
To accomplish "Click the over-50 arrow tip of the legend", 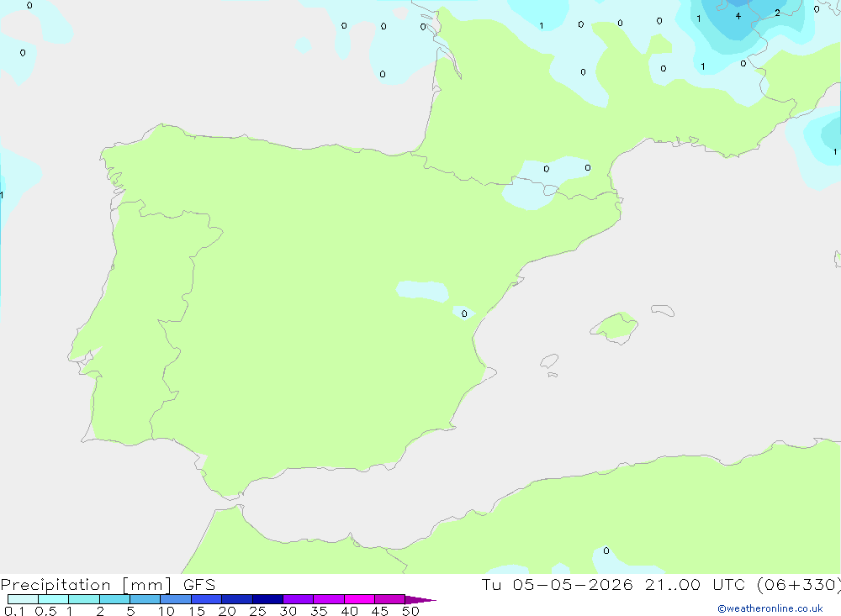I will point(420,600).
